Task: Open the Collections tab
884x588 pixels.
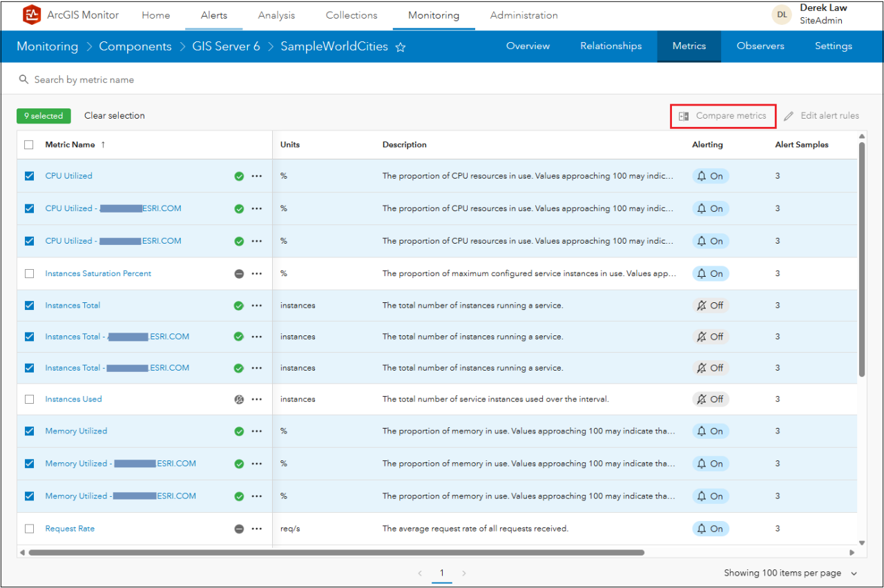Action: click(x=352, y=15)
